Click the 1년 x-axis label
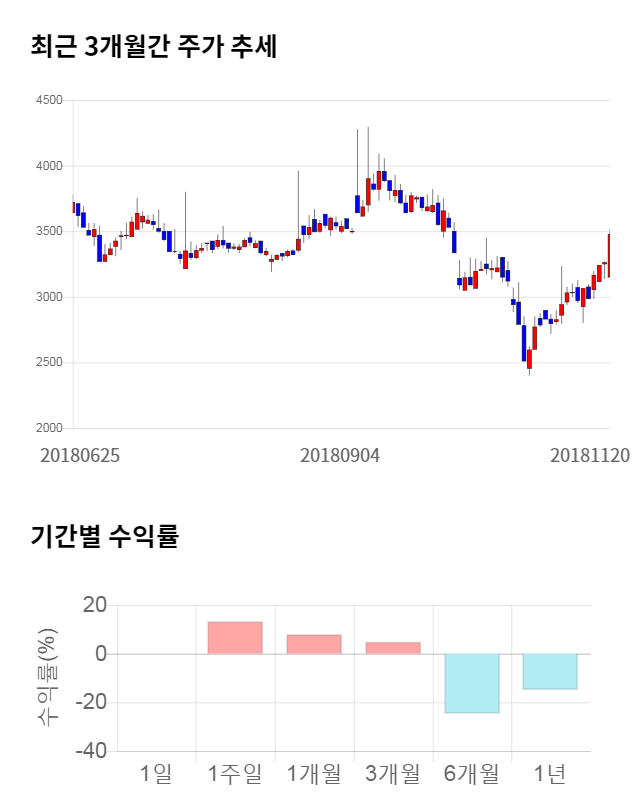The image size is (640, 810). tap(550, 773)
